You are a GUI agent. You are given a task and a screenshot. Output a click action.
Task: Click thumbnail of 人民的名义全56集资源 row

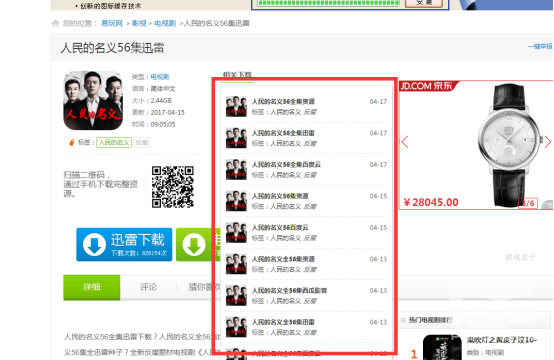[x=236, y=264]
